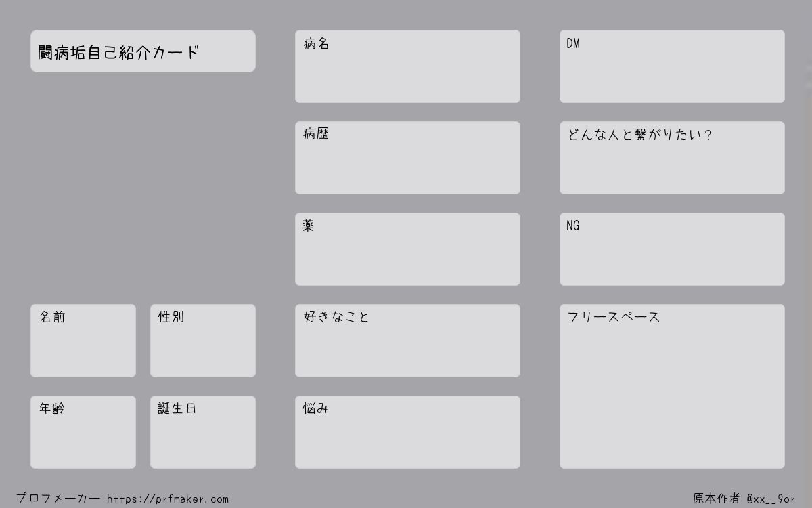Screen dimensions: 812x508
Task: Click the NG field box
Action: [x=672, y=249]
